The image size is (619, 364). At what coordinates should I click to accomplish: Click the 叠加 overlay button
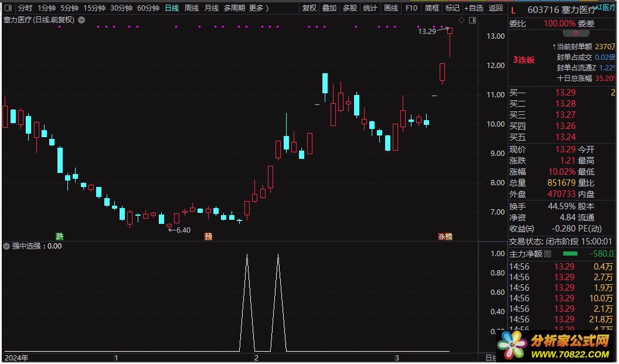tap(329, 8)
